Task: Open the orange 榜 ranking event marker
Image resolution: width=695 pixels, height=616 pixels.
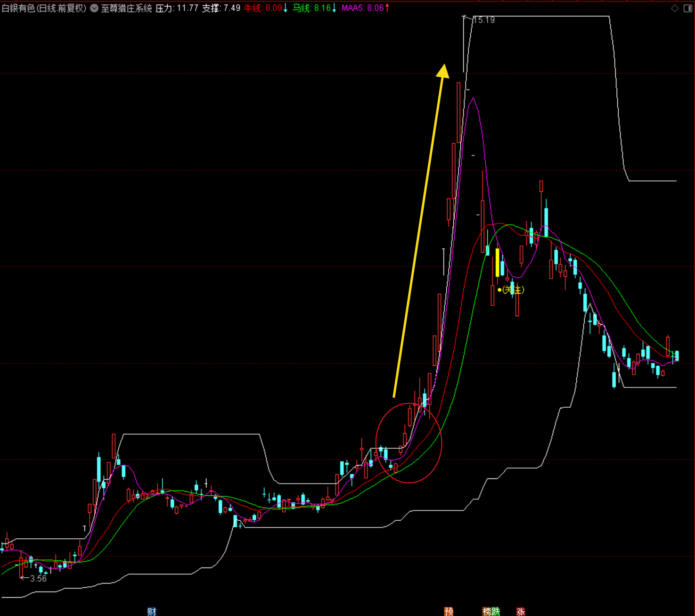Action: pos(487,611)
